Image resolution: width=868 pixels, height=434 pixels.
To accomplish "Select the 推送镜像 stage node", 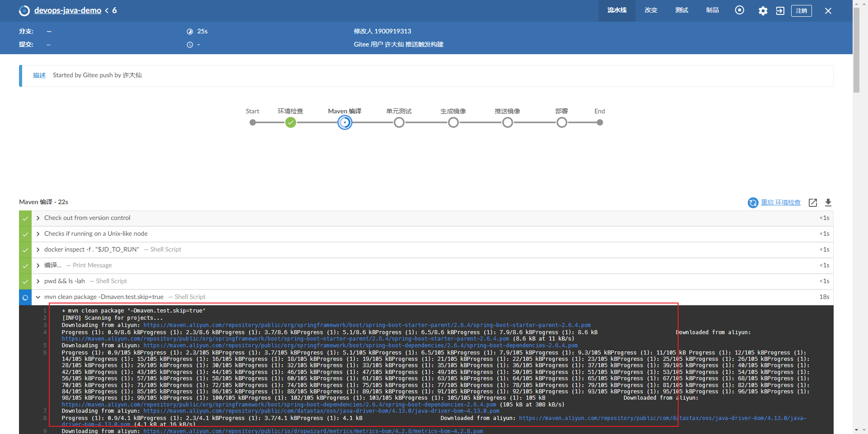I will point(508,122).
